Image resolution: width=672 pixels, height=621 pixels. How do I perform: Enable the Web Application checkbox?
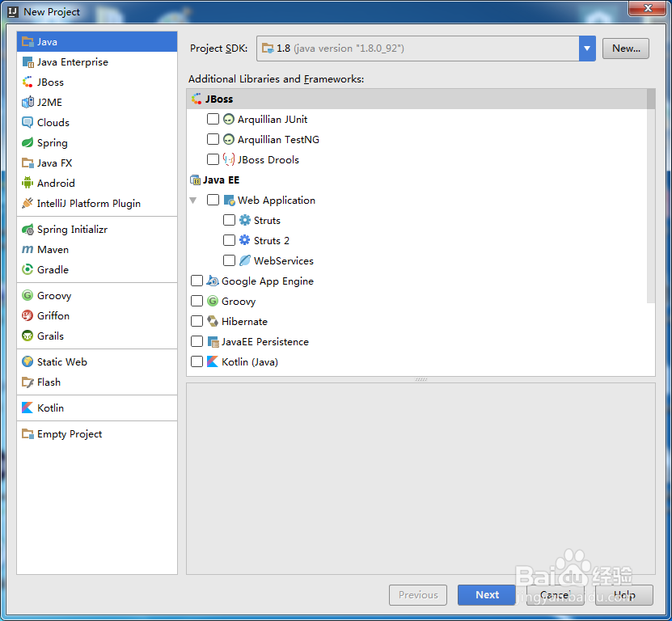pos(213,200)
